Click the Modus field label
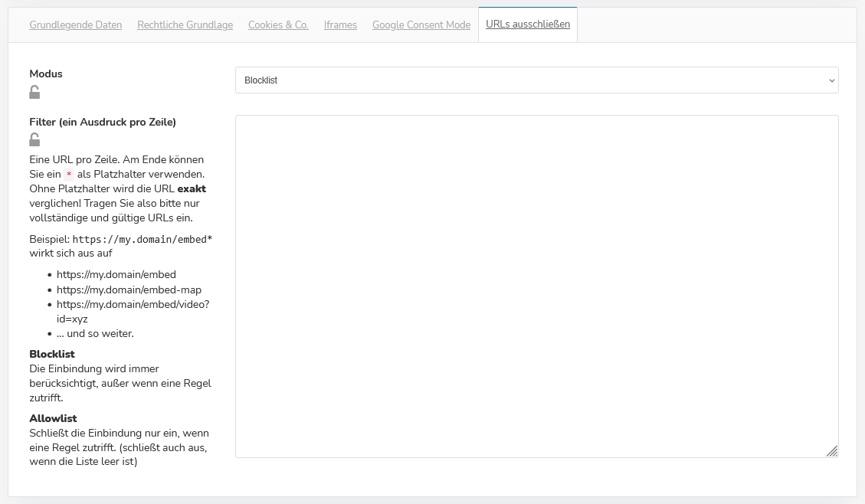865x504 pixels. pos(46,74)
